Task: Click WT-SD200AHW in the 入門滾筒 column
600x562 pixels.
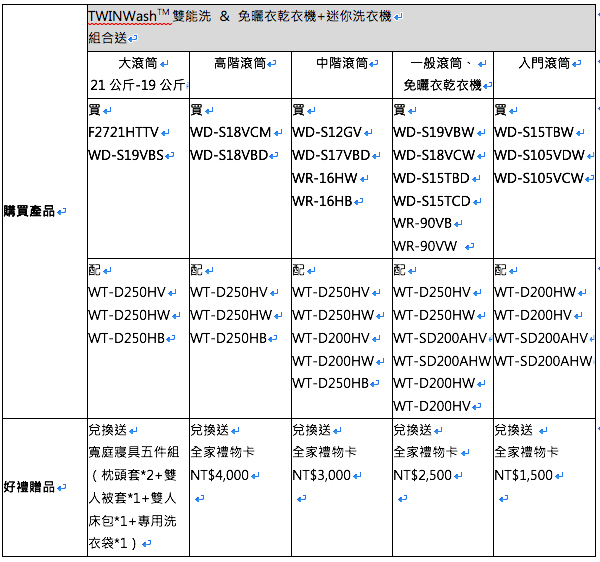Action: (543, 361)
